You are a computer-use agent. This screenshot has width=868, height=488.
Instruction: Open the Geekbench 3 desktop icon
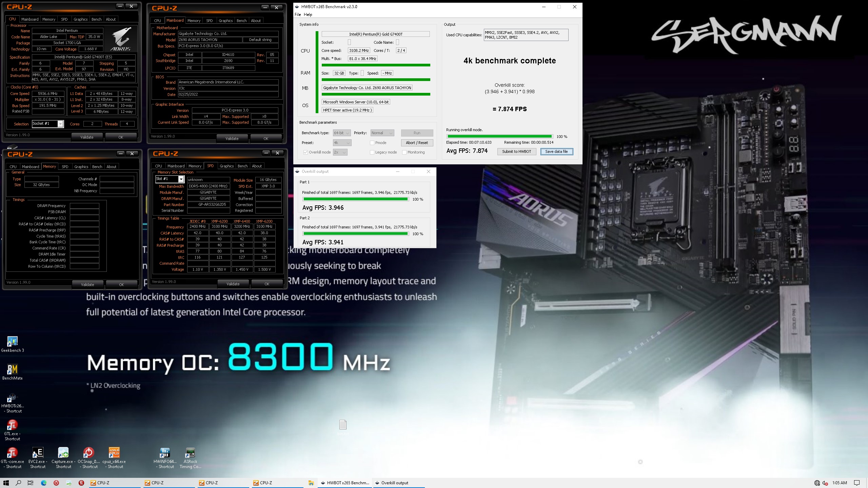click(x=13, y=344)
